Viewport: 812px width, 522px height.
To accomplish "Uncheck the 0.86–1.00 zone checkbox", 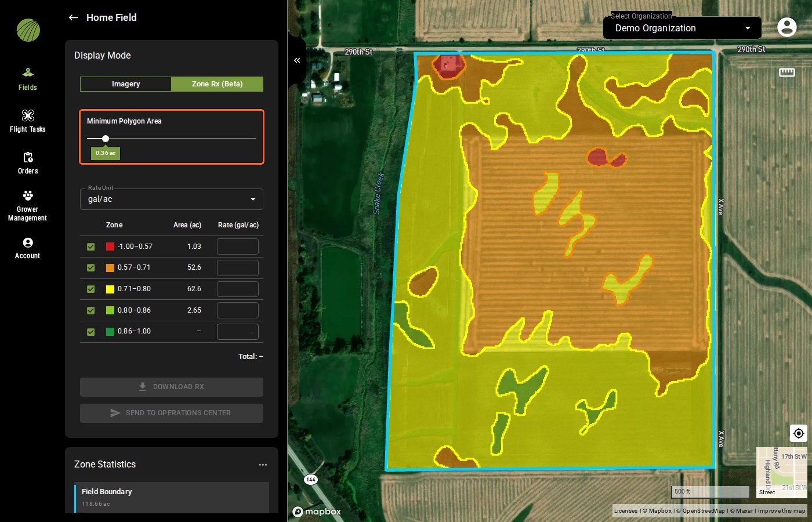I will point(91,332).
